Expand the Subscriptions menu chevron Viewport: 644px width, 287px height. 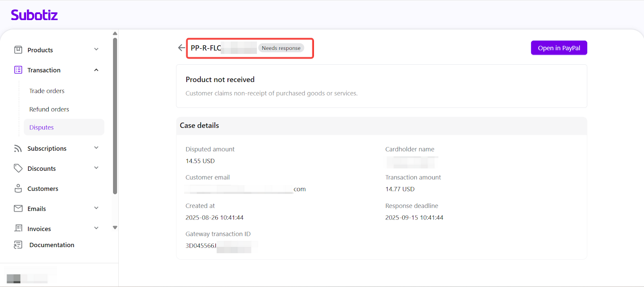pos(96,148)
